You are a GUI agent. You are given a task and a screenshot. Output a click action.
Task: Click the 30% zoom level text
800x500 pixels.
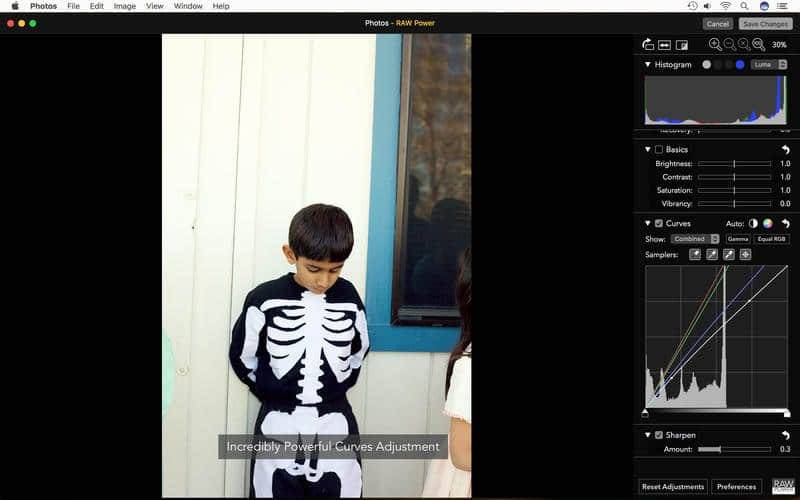coord(779,45)
